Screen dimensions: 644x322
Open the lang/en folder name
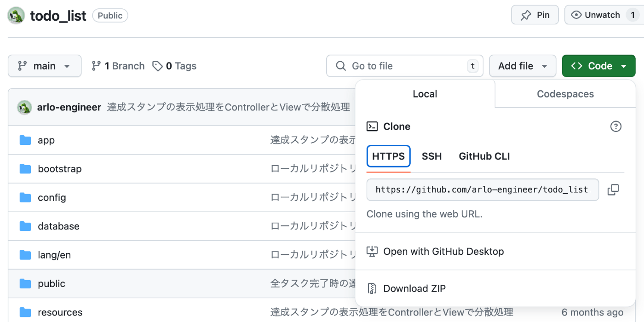tap(54, 255)
